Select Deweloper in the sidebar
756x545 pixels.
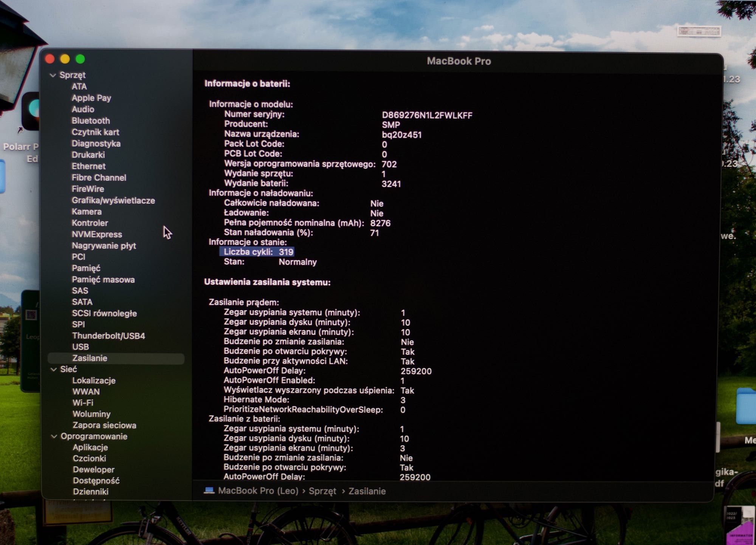93,469
